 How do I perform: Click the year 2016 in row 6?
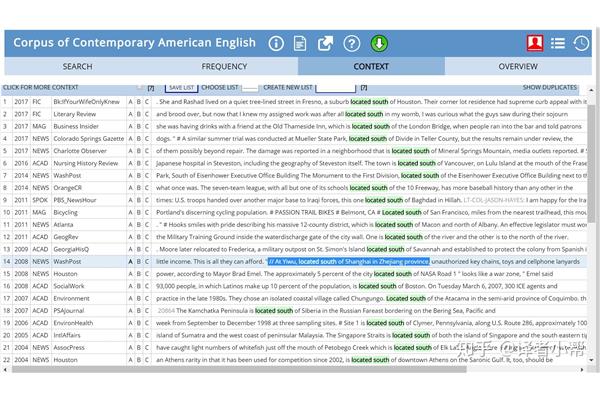pyautogui.click(x=21, y=163)
